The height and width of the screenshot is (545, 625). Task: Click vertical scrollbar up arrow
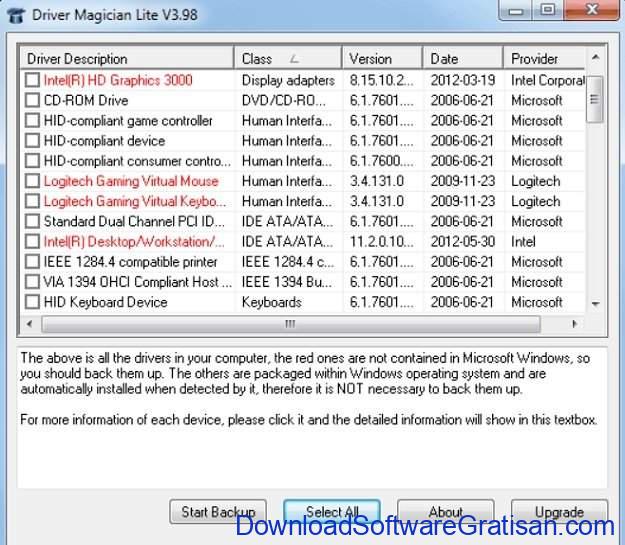(596, 57)
